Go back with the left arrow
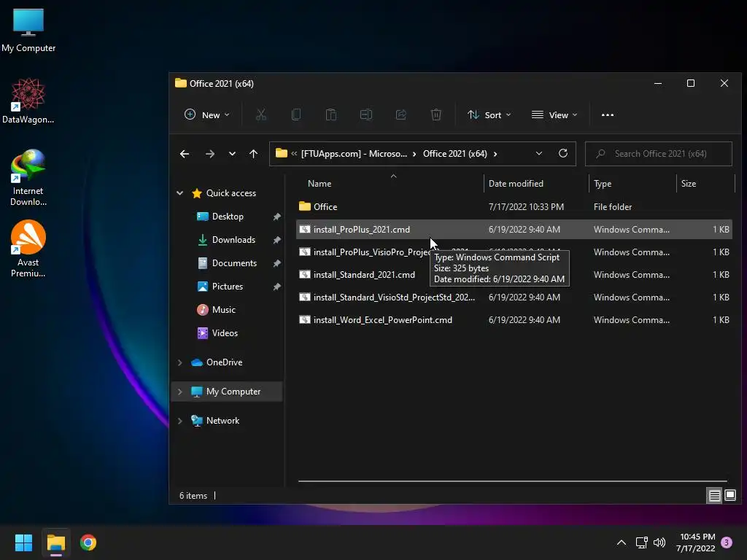This screenshot has width=747, height=560. (185, 154)
